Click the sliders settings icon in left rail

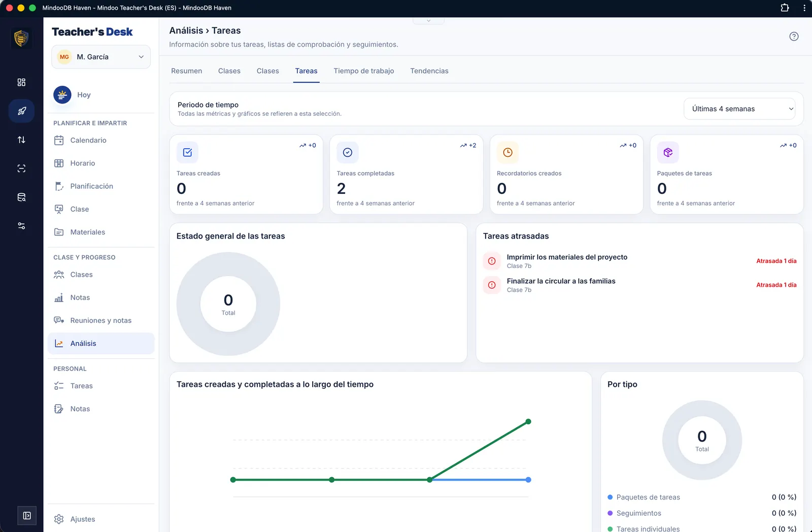pos(21,226)
